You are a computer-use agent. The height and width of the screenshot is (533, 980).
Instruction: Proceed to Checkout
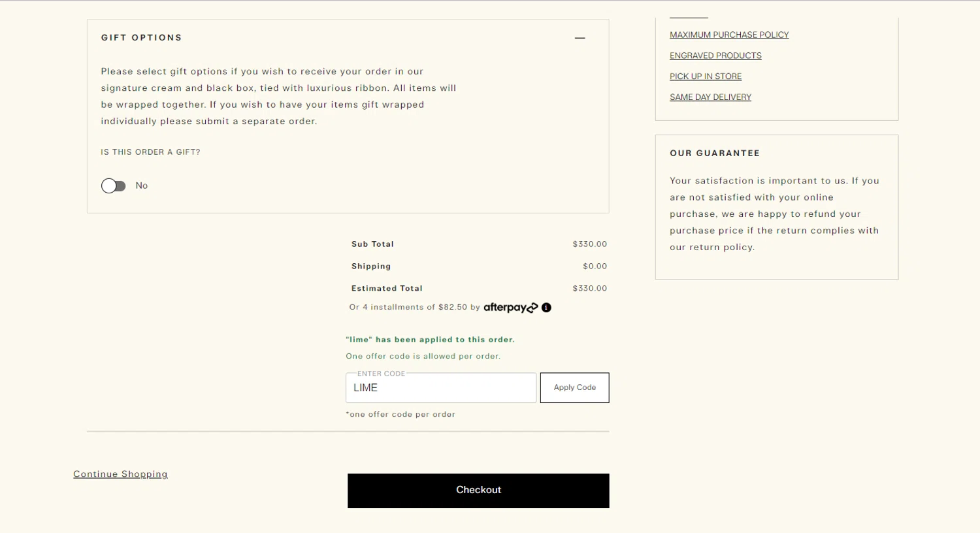pyautogui.click(x=478, y=491)
